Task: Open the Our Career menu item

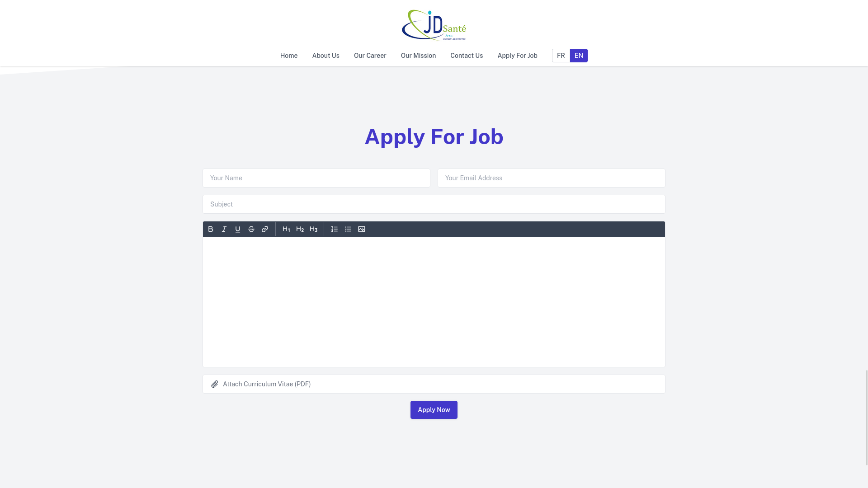Action: [x=370, y=55]
